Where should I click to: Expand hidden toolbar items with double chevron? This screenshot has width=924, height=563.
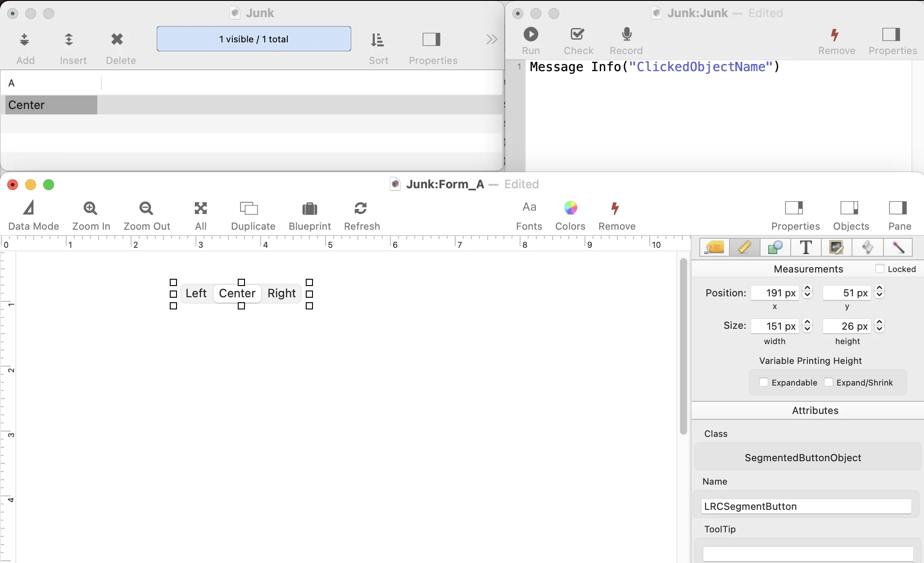(x=492, y=40)
